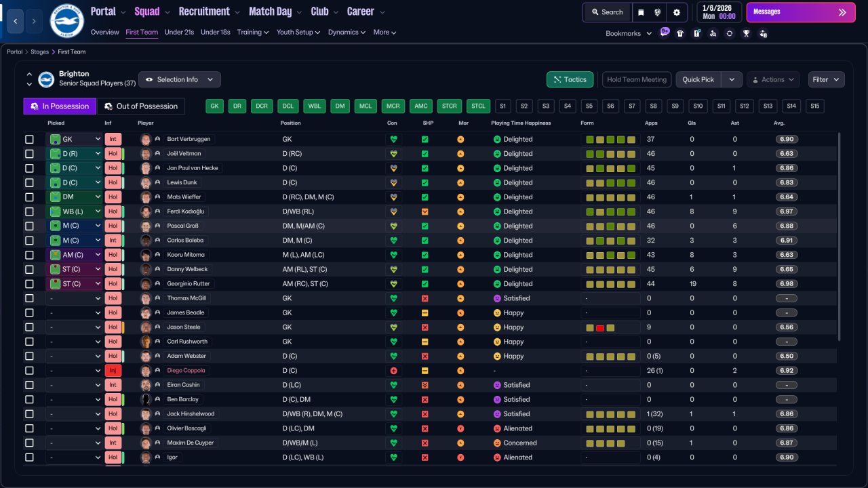The image size is (868, 488).
Task: Click the world globe icon
Action: coord(658,12)
